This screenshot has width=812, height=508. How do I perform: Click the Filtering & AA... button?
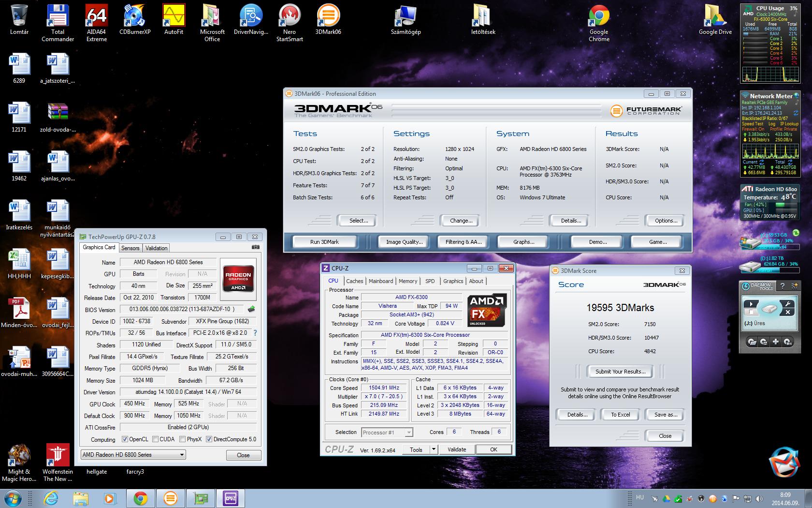pos(464,242)
